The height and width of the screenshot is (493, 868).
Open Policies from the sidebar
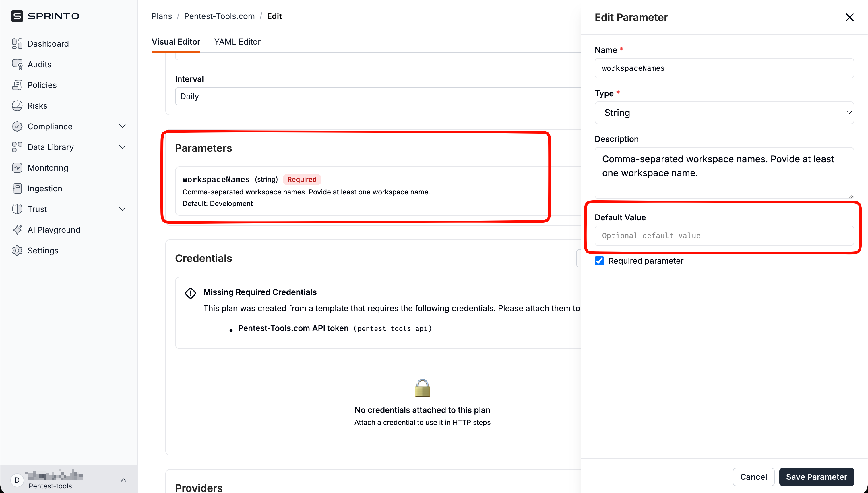42,85
